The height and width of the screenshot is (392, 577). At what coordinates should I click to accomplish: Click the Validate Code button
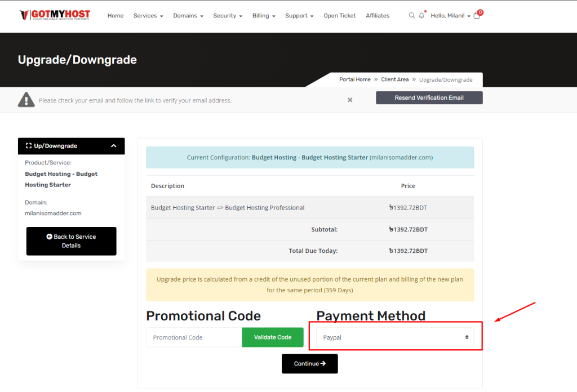point(273,337)
